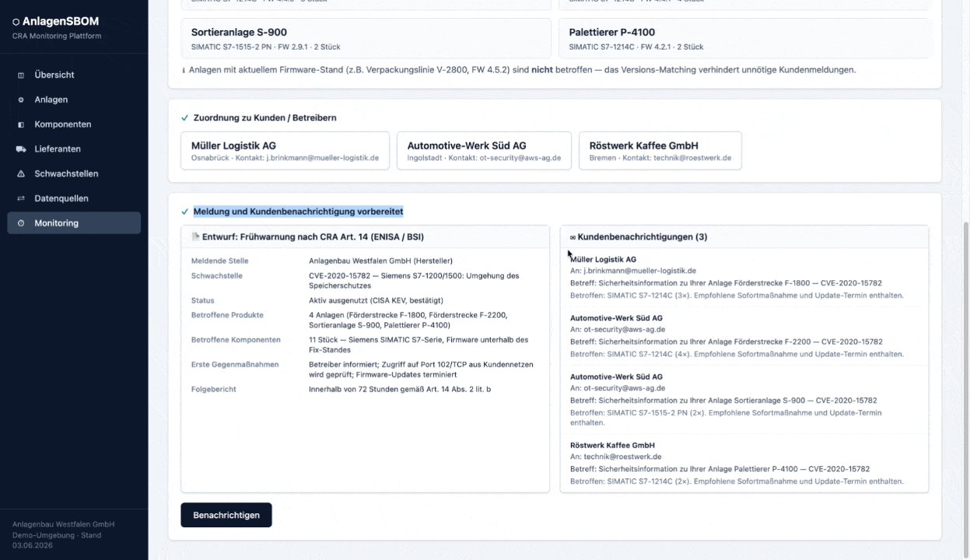970x560 pixels.
Task: Click the SIMATIC S7-1515-2 PN firmware line
Action: [265, 47]
